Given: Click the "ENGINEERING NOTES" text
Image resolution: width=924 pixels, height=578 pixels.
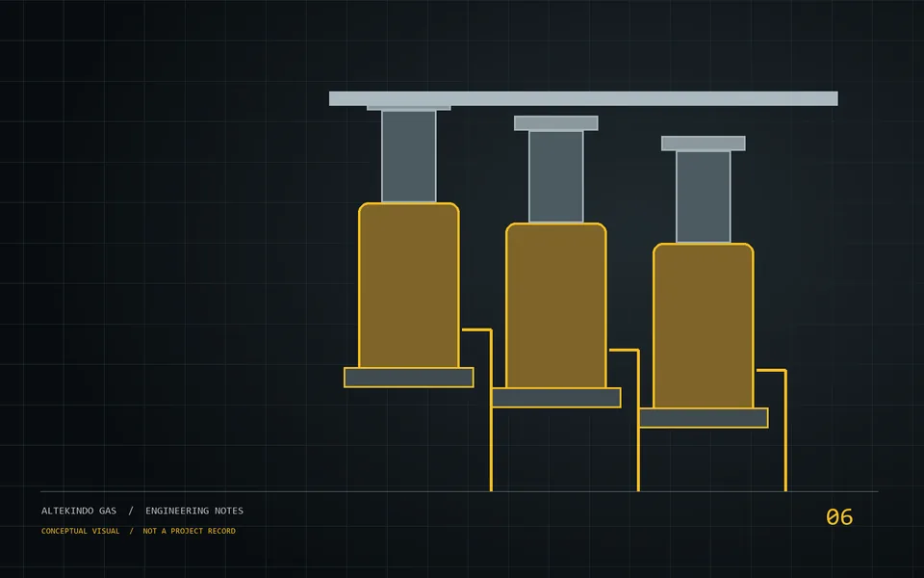Looking at the screenshot, I should pos(194,511).
